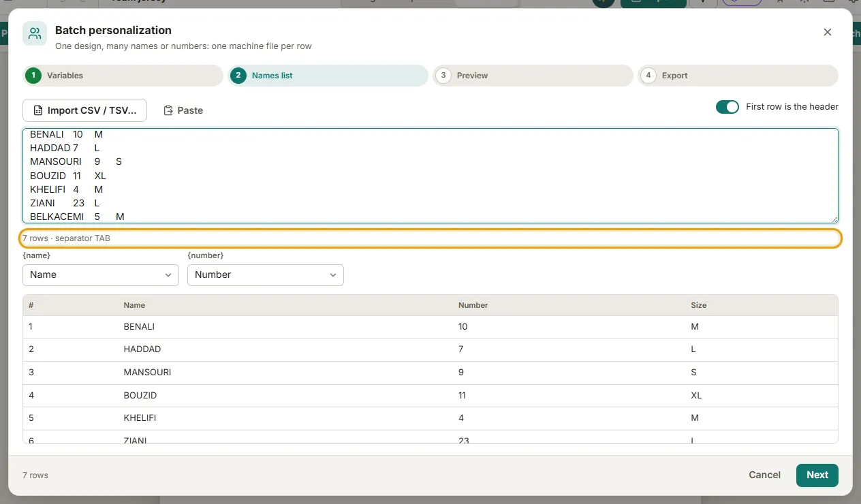Select BENALI cell in the table
The image size is (861, 504).
139,327
